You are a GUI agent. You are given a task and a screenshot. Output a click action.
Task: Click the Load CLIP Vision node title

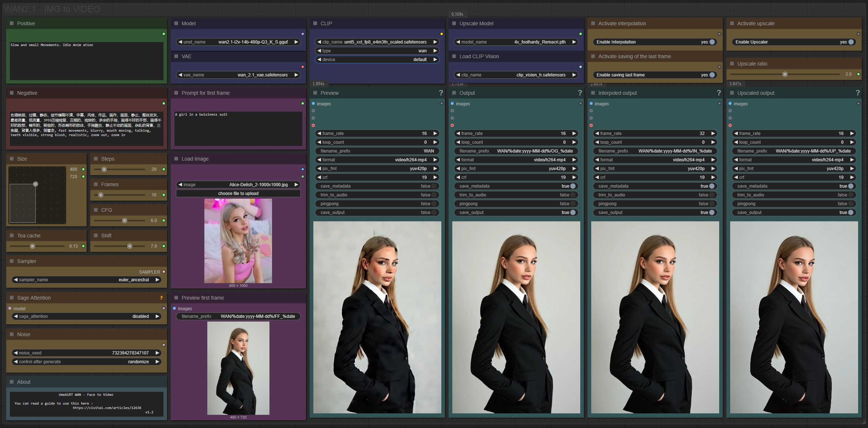click(479, 56)
